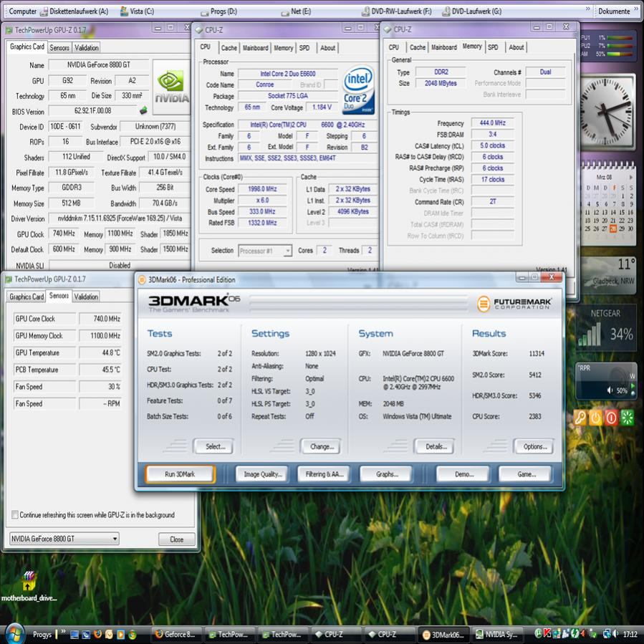Image resolution: width=644 pixels, height=644 pixels.
Task: Click the Select... tests button
Action: point(215,446)
